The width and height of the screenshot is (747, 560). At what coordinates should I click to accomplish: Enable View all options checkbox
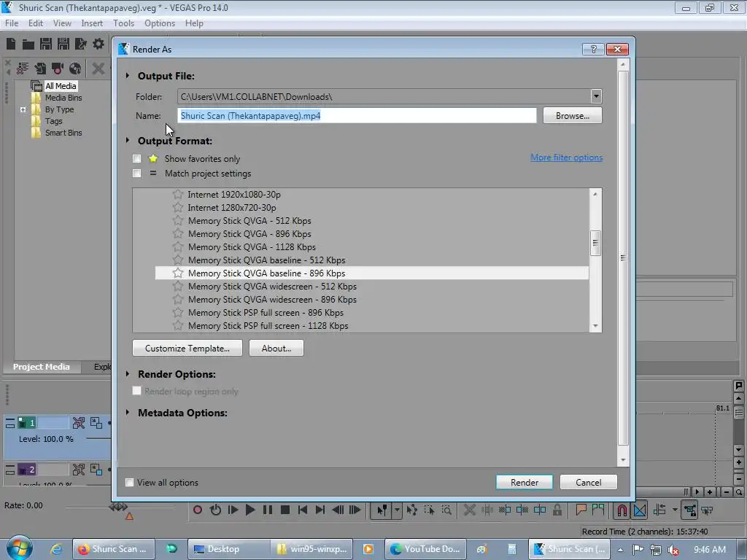click(x=129, y=483)
